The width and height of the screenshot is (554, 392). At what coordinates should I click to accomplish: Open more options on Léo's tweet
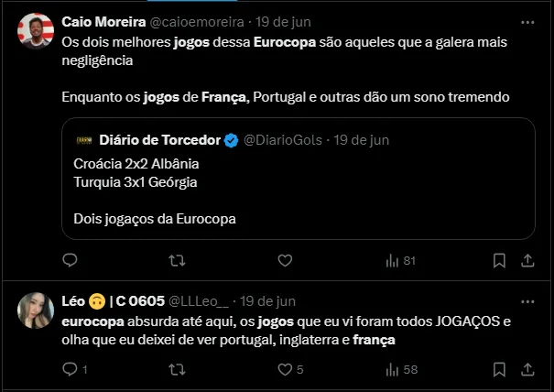pos(527,300)
